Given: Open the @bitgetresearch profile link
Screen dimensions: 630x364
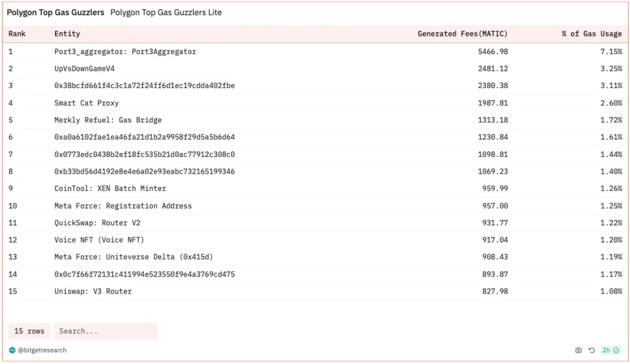Looking at the screenshot, I should click(42, 350).
